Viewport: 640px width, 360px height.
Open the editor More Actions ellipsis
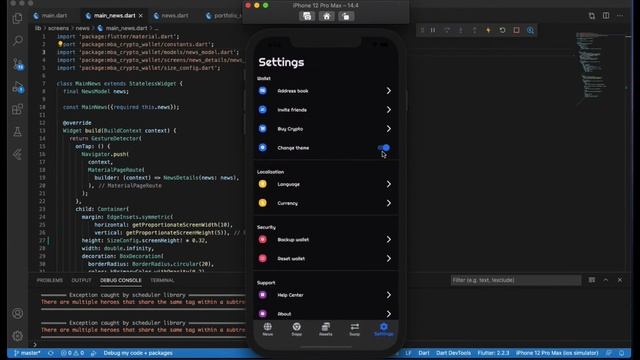coord(620,16)
